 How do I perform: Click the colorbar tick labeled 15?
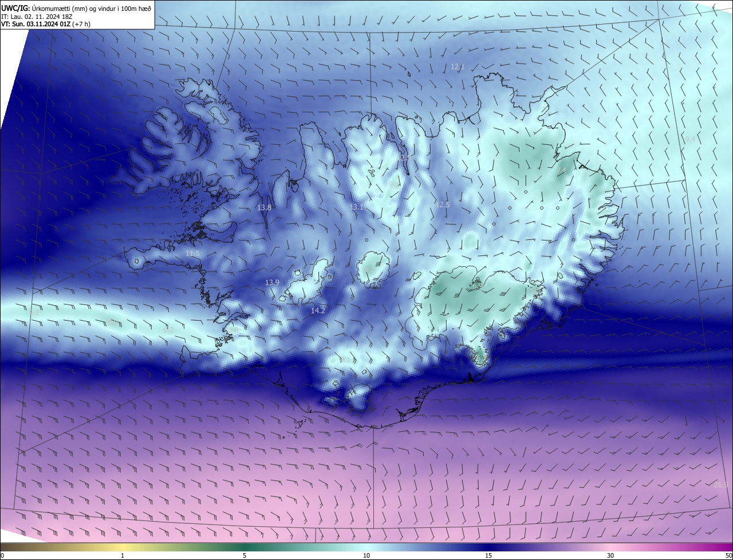tap(488, 556)
